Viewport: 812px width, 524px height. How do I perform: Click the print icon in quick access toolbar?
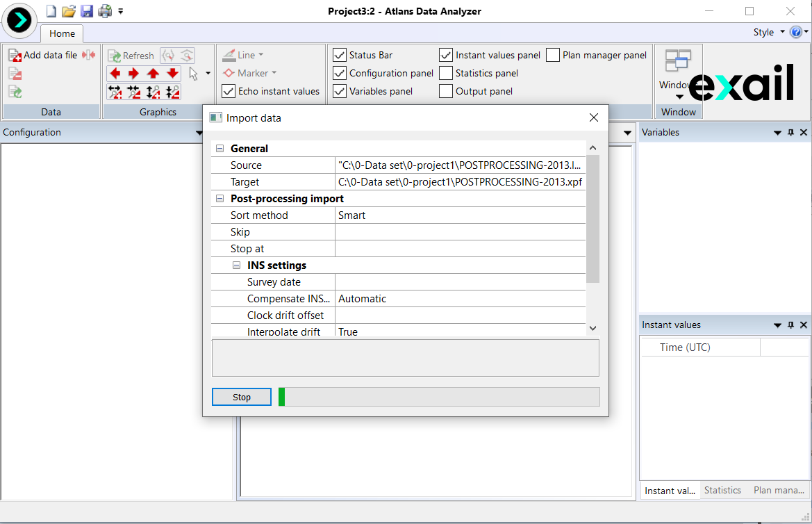point(104,11)
